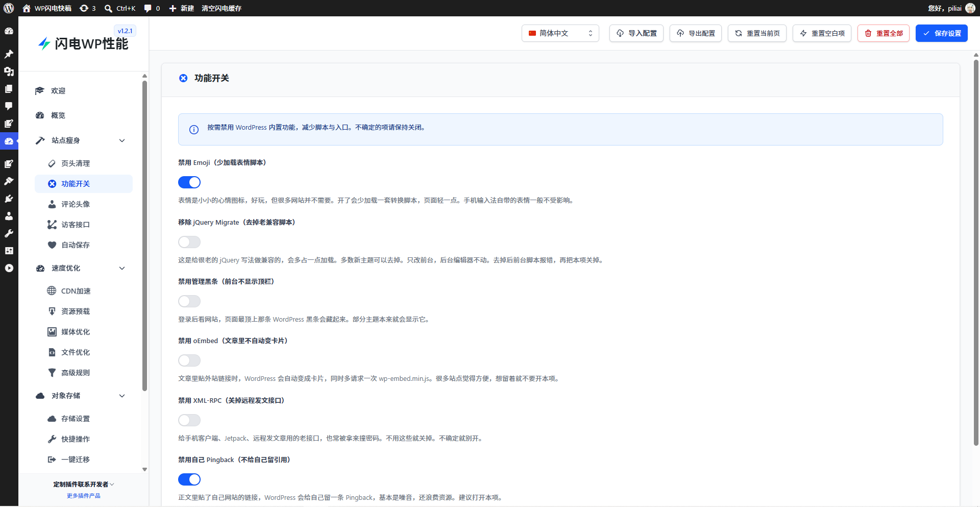Turn off the 禁用自己 Pingback toggle
Viewport: 980px width, 507px height.
[189, 479]
